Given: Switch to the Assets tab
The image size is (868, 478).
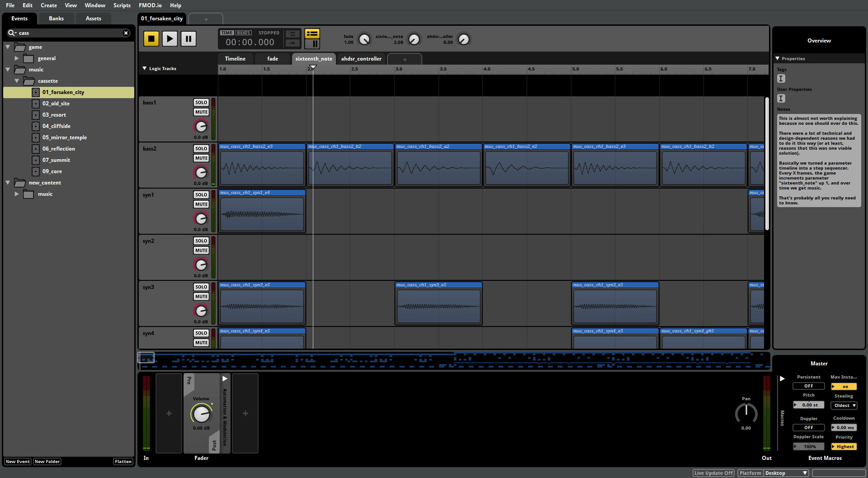Looking at the screenshot, I should coord(94,19).
